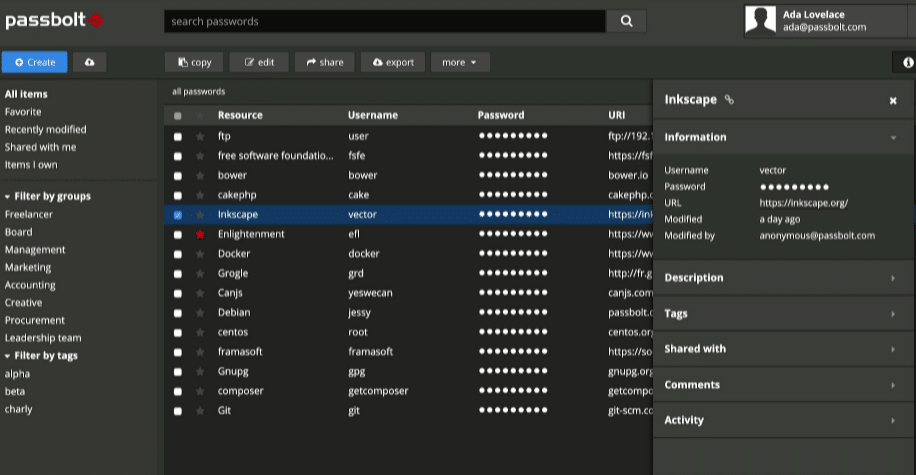Sort by Resource column header
This screenshot has width=916, height=475.
(240, 115)
